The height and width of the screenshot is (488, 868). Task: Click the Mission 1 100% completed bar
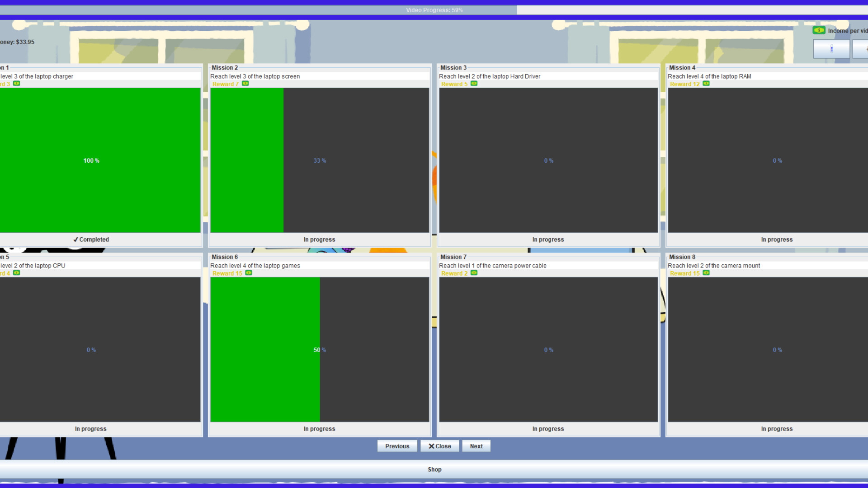coord(91,160)
